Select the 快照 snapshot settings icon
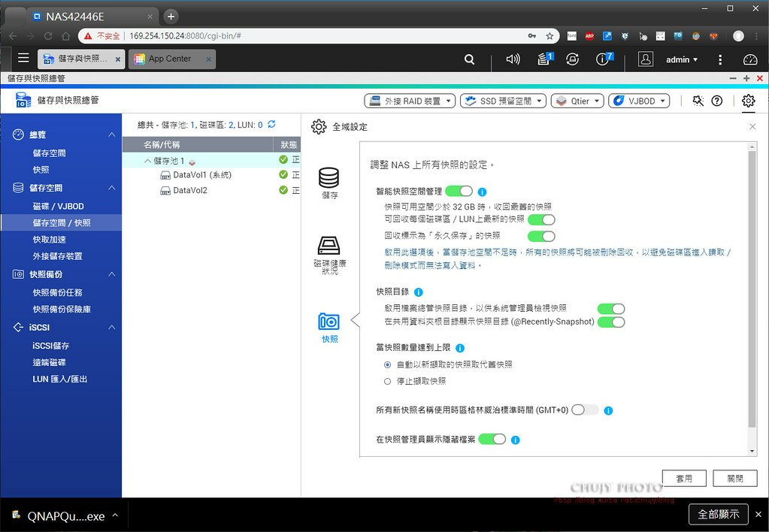The image size is (769, 532). coord(329,328)
